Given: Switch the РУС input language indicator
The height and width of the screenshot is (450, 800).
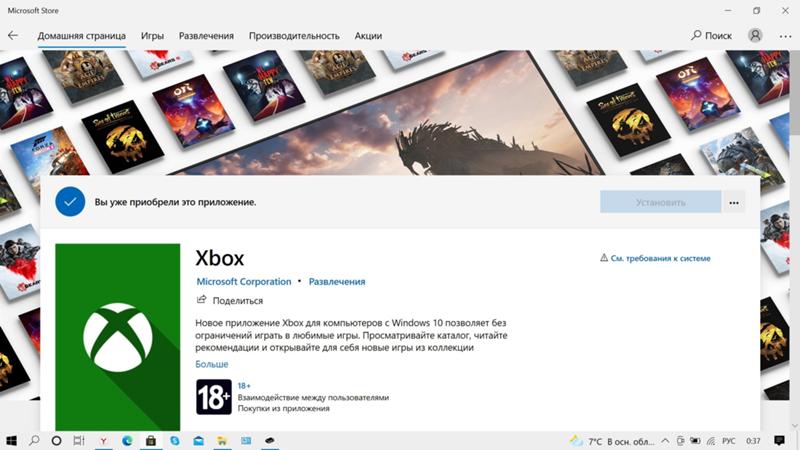Looking at the screenshot, I should point(729,441).
